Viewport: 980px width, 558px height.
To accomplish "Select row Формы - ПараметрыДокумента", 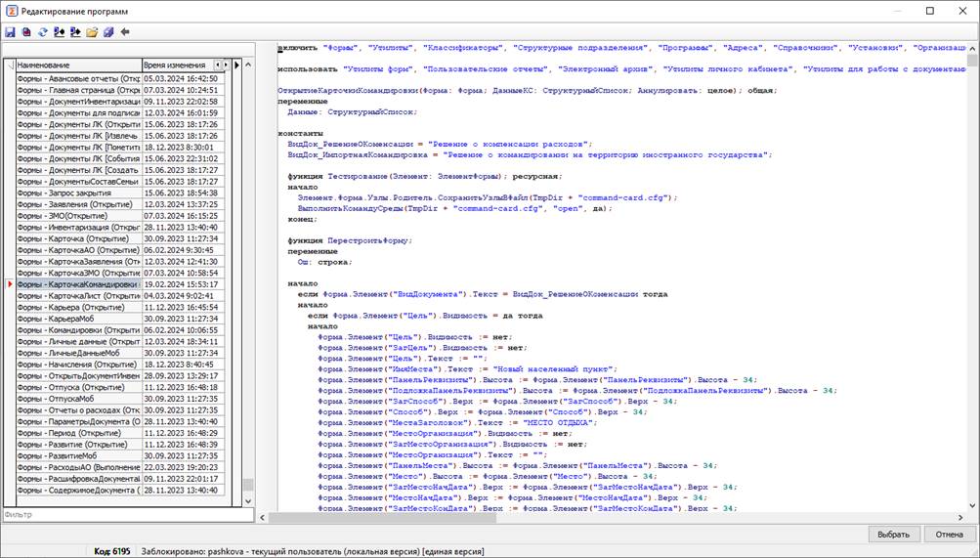I will coord(120,422).
